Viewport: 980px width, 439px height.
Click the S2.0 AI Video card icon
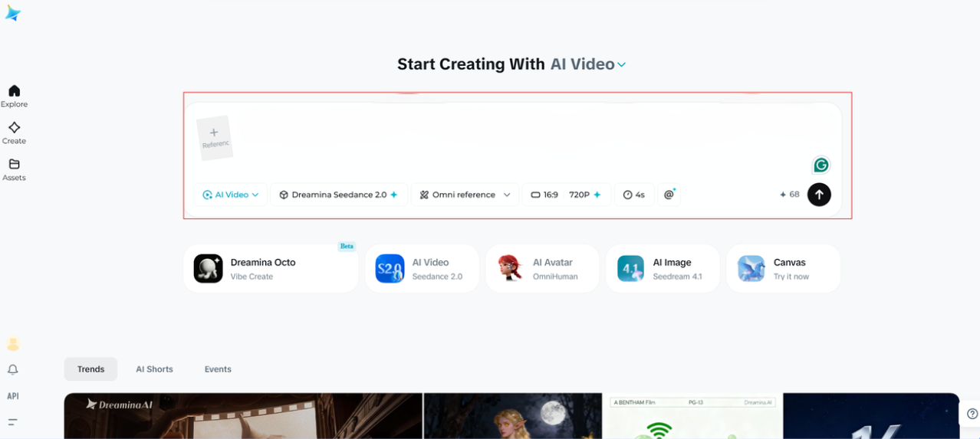pyautogui.click(x=390, y=269)
